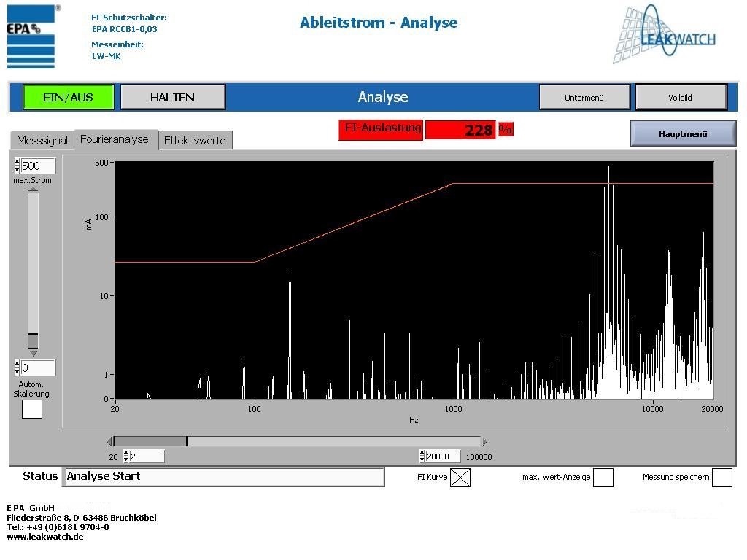747x560 pixels.
Task: Check Messung speichern
Action: click(722, 478)
